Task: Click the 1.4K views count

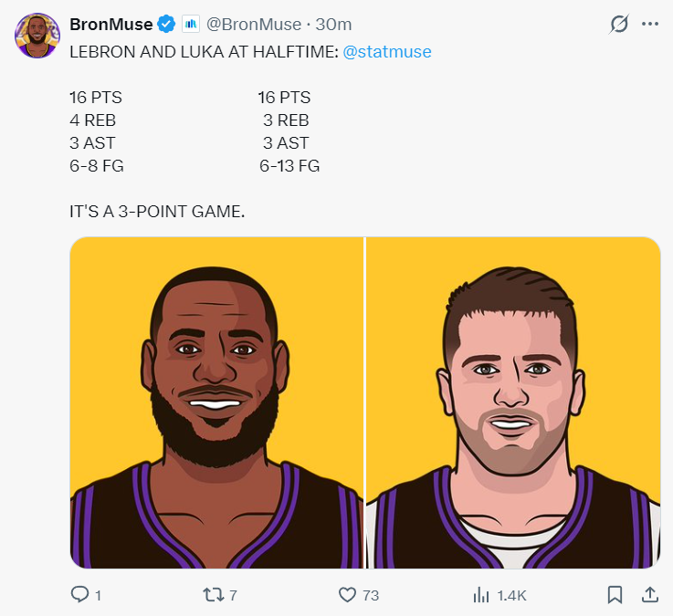Action: [511, 596]
